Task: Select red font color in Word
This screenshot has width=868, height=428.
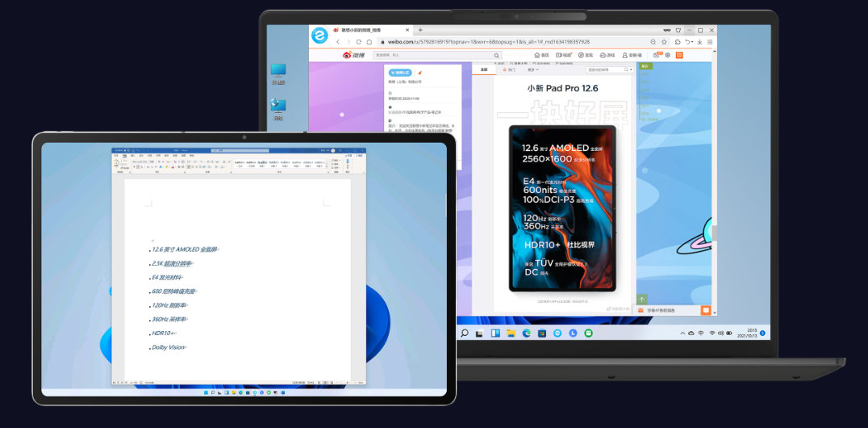Action: 173,167
